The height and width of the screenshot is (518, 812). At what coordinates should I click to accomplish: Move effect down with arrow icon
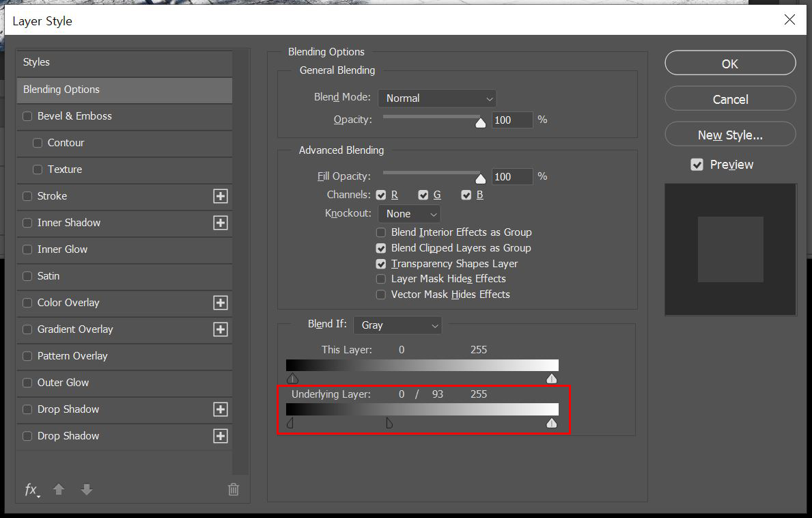(x=87, y=489)
